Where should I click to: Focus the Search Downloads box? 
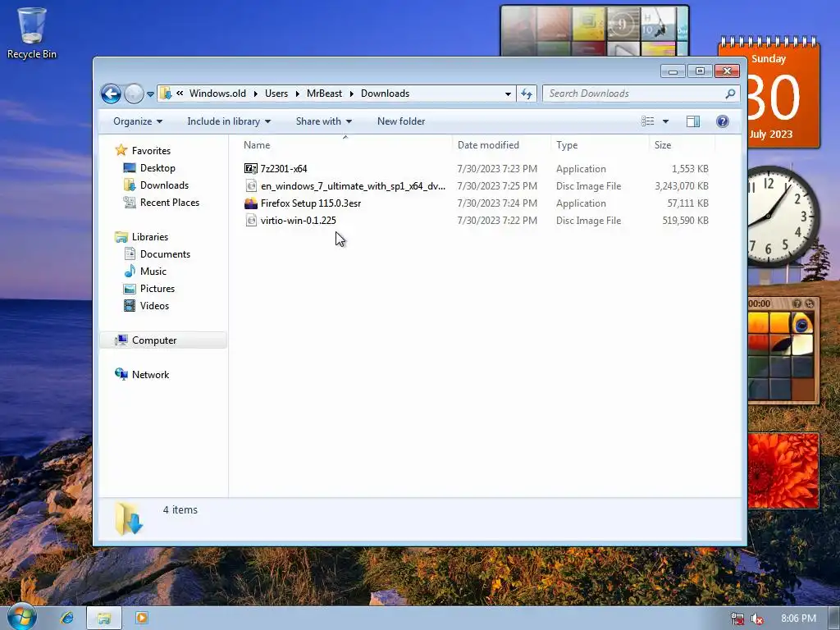tap(641, 94)
